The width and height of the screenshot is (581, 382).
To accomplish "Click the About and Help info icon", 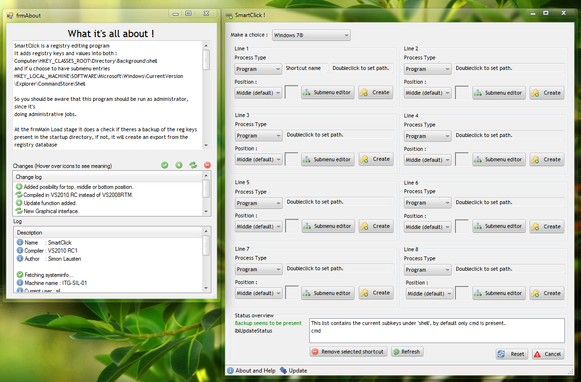I will [x=230, y=370].
